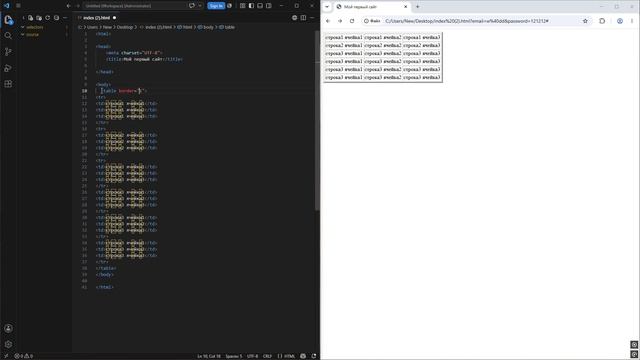Click the Chrome reload button
Screen dimensions: 640x360
coord(352,21)
